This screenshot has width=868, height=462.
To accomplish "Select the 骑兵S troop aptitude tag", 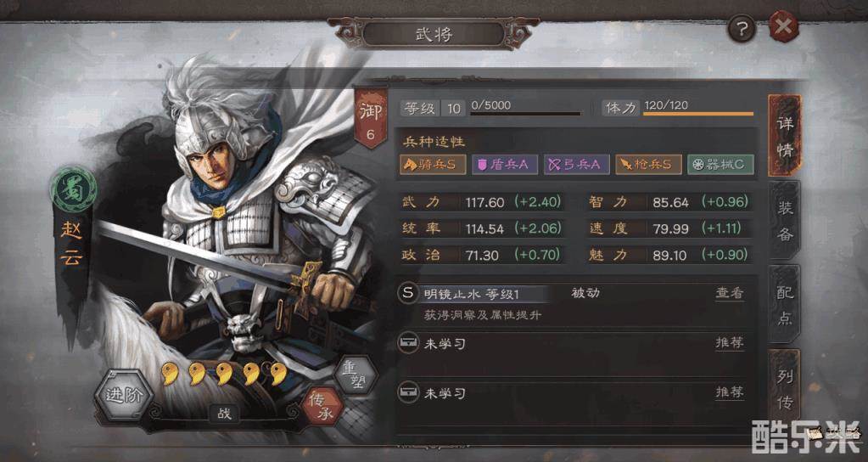I will (433, 165).
